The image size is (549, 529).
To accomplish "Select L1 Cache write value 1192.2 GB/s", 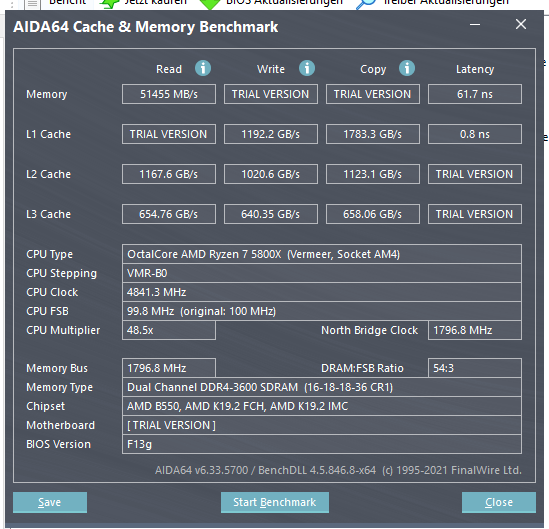I will (x=271, y=134).
